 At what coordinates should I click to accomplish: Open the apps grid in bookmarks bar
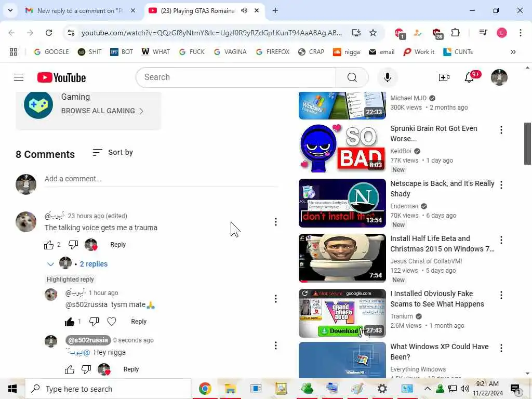[13, 52]
